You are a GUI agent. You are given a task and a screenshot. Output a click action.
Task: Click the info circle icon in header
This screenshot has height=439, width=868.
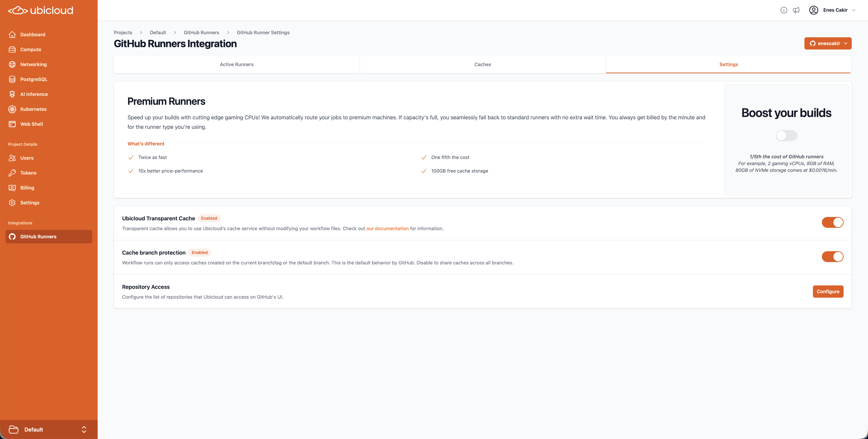click(x=784, y=10)
